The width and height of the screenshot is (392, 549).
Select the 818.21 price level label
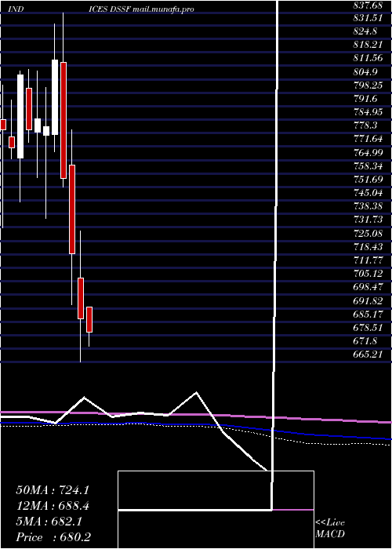pyautogui.click(x=368, y=45)
